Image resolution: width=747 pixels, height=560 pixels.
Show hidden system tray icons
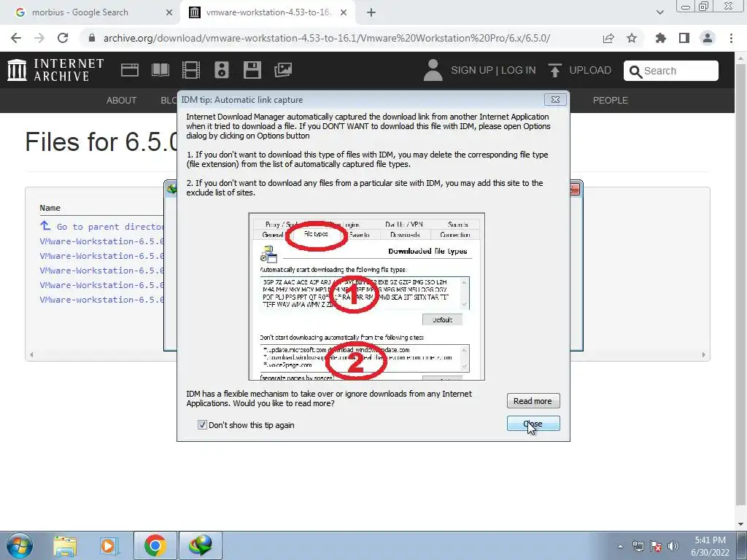tap(620, 546)
